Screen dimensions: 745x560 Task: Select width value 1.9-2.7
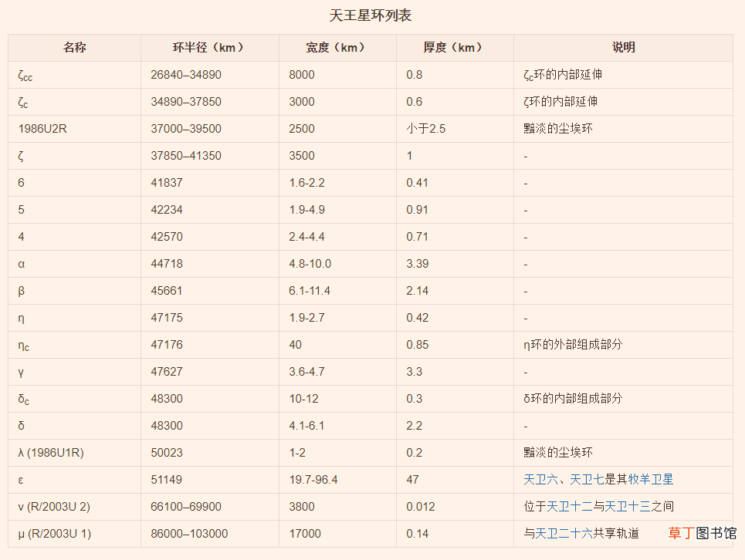click(x=307, y=318)
